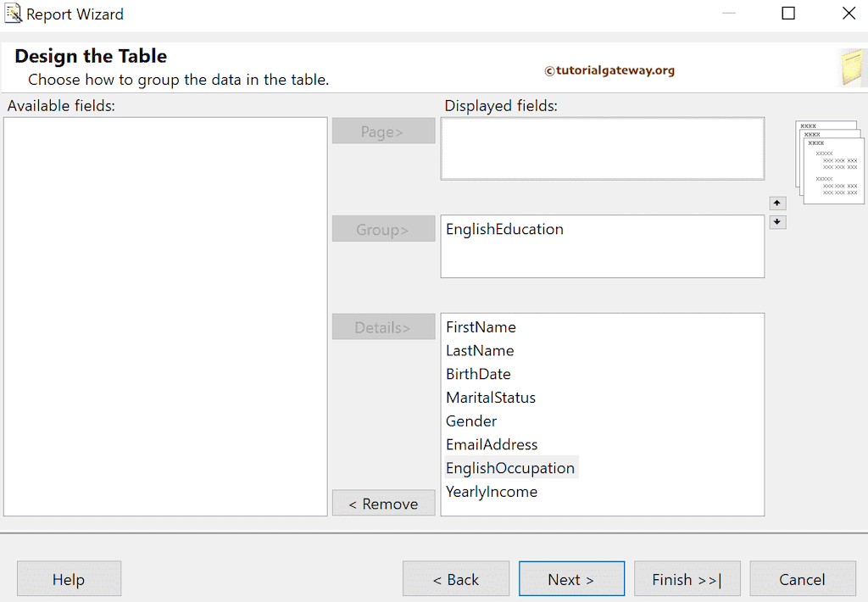This screenshot has height=602, width=868.
Task: Click the tutorialgateway.org logo
Action: pos(609,70)
